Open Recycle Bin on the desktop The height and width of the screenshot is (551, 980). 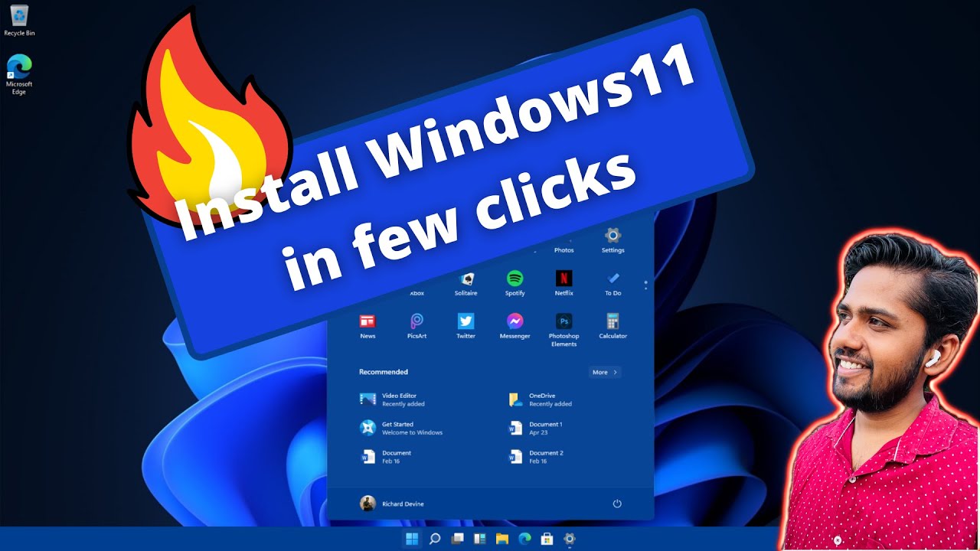pos(19,21)
